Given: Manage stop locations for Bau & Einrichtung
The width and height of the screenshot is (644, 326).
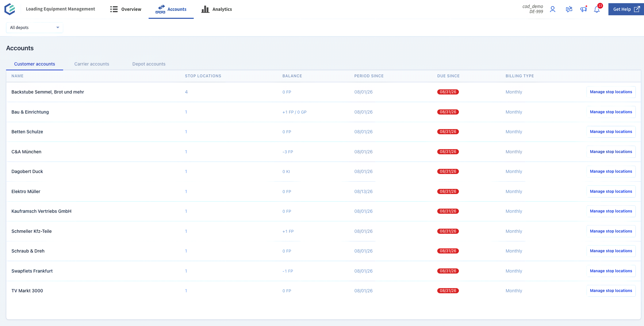Looking at the screenshot, I should 611,112.
